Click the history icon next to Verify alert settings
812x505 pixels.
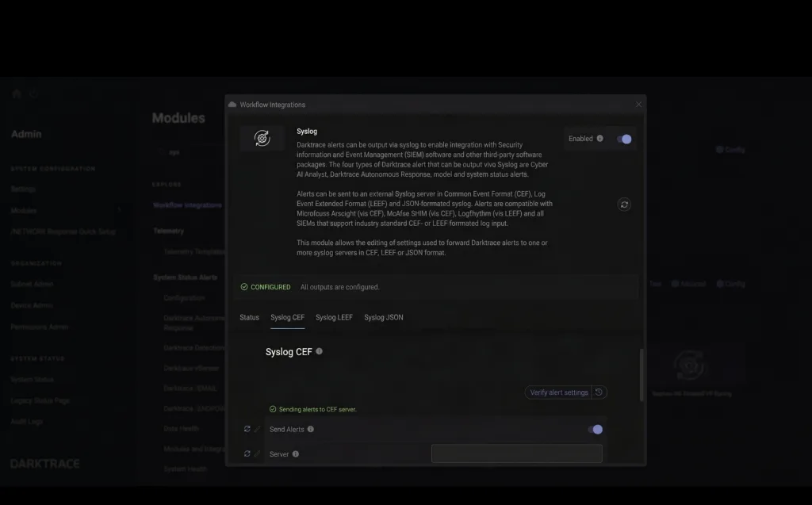tap(599, 392)
